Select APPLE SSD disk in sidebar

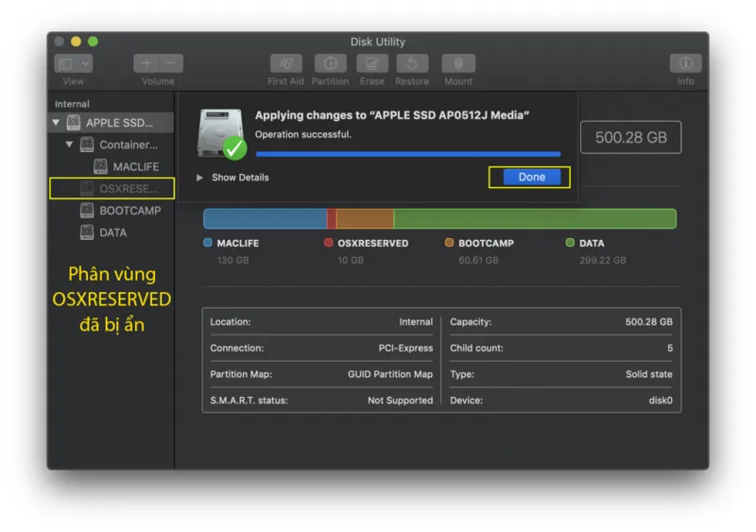[x=112, y=123]
